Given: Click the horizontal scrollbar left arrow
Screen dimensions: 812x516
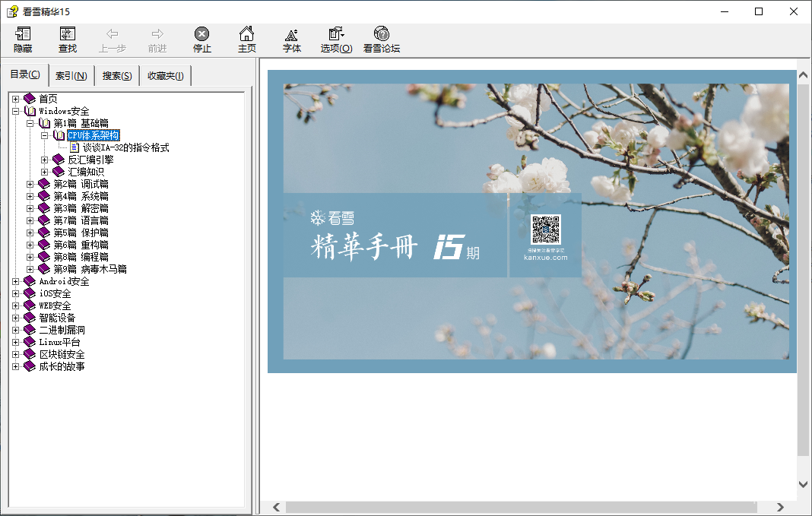Looking at the screenshot, I should click(x=277, y=507).
